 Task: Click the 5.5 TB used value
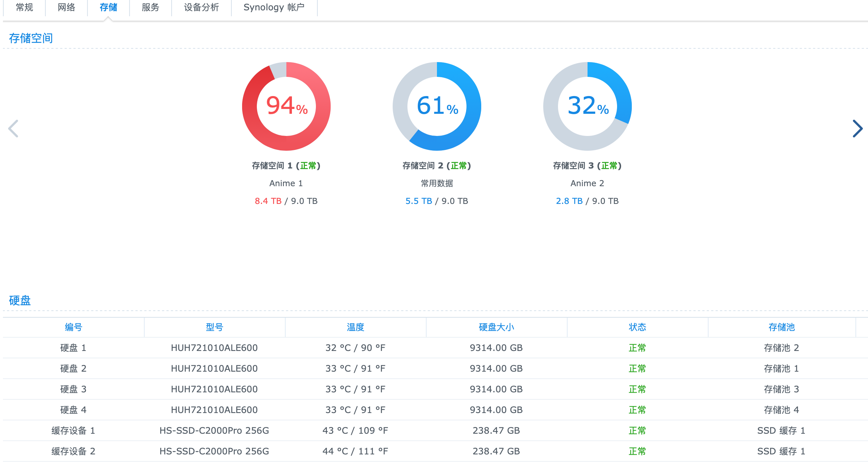[419, 201]
